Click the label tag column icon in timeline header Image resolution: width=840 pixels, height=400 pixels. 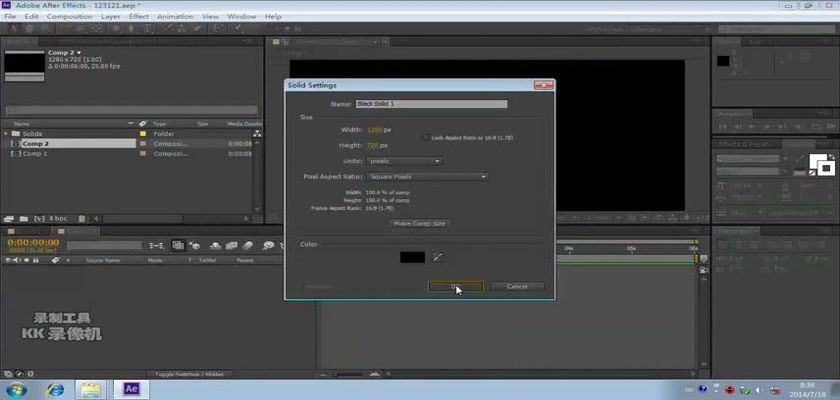tap(55, 260)
